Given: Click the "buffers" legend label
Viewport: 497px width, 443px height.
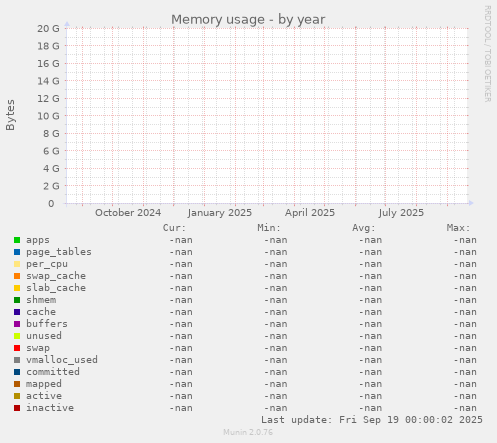Looking at the screenshot, I should [47, 324].
